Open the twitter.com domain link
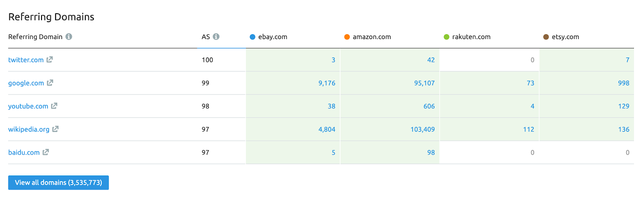 coord(26,60)
